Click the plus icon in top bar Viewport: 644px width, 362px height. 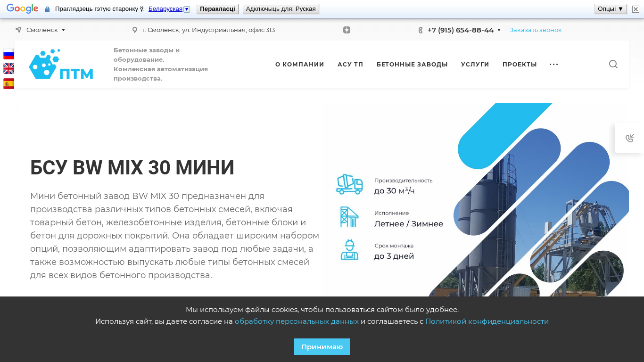[x=347, y=30]
